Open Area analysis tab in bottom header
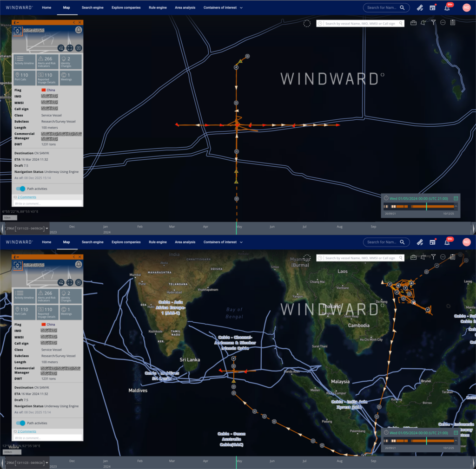The image size is (476, 469). tap(185, 242)
